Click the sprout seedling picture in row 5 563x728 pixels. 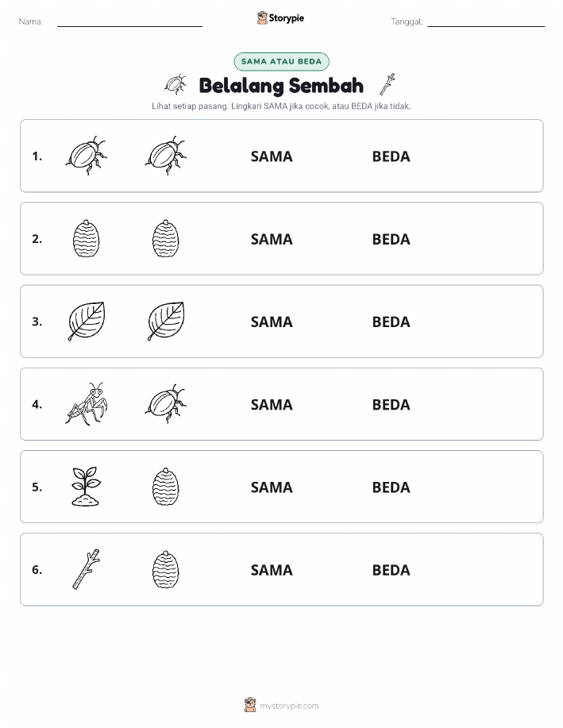(86, 487)
